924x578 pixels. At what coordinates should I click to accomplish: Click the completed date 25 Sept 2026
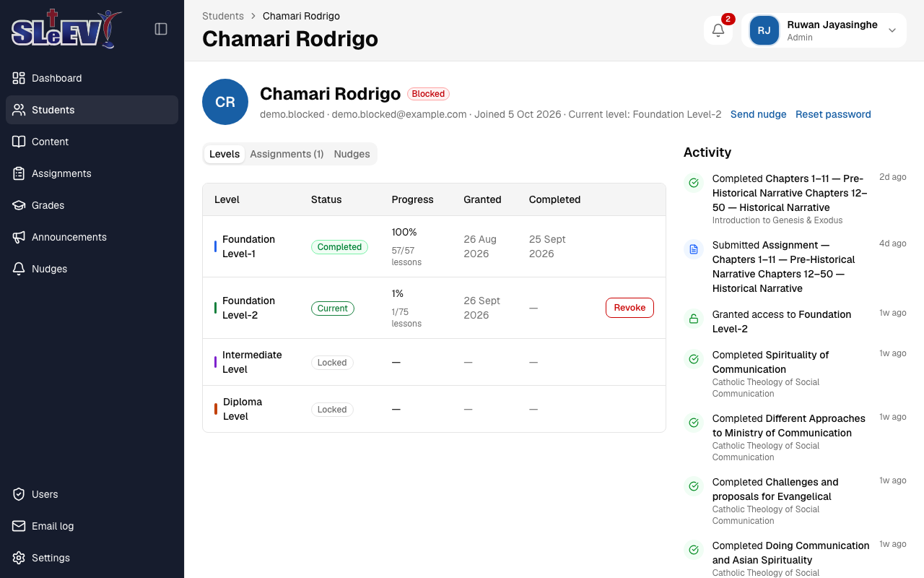547,246
